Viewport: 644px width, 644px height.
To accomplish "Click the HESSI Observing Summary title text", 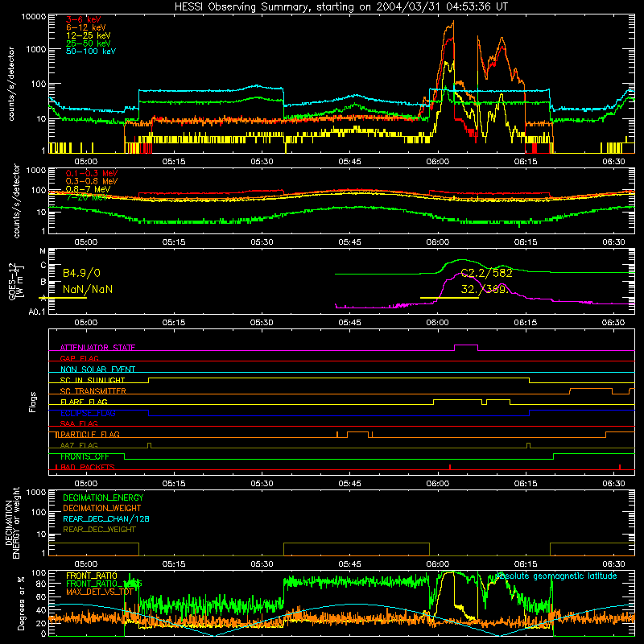I will 341,7.
